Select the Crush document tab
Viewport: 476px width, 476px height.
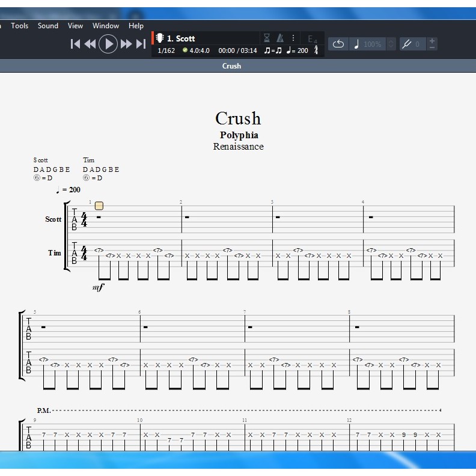tap(231, 66)
